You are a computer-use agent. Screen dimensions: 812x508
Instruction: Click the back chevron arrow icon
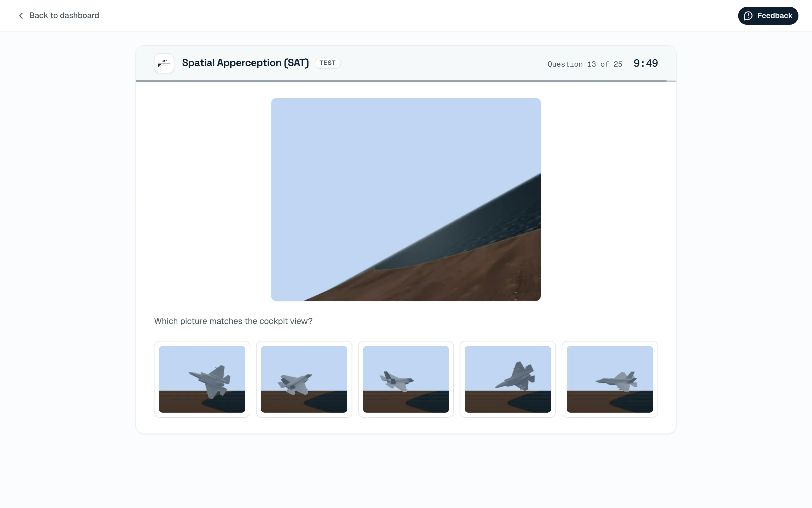click(x=21, y=16)
